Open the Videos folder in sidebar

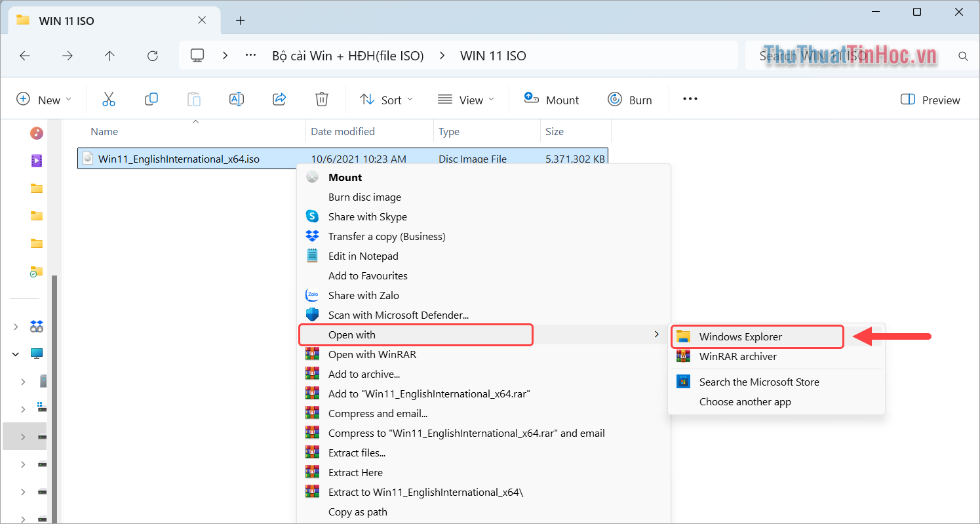coord(37,161)
